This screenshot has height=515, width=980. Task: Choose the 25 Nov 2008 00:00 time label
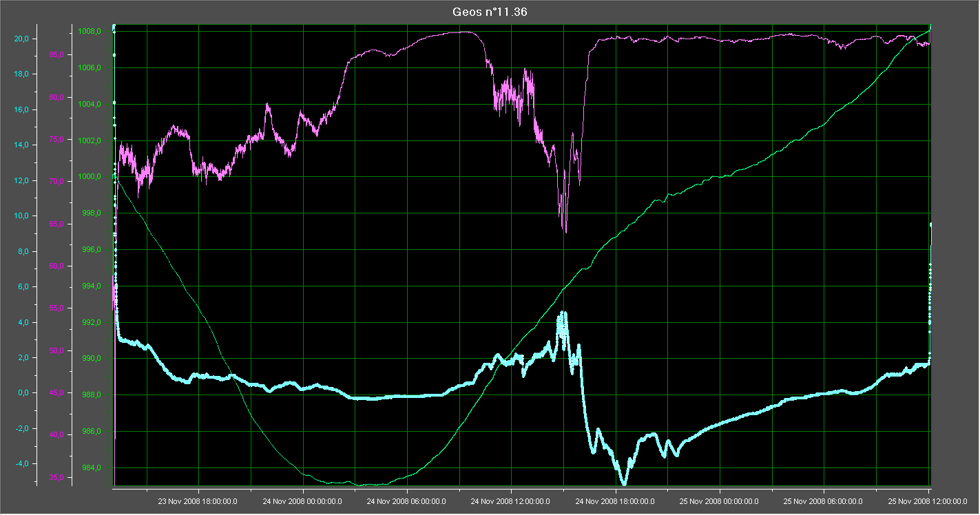[719, 502]
